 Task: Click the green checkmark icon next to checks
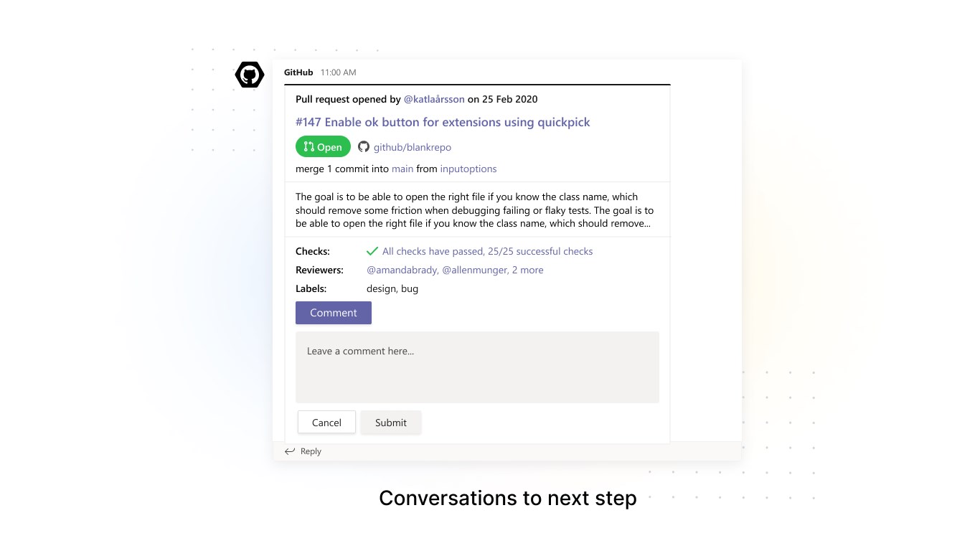[372, 251]
